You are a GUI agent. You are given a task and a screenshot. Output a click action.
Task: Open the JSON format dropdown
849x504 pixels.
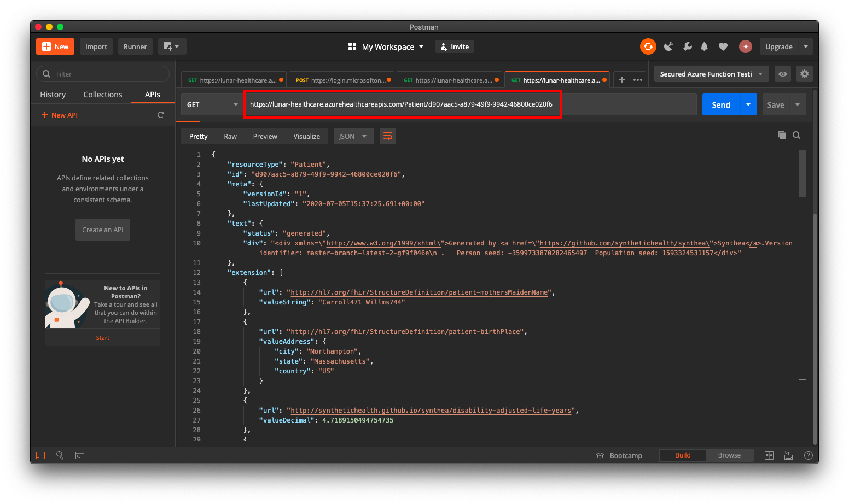(x=353, y=136)
